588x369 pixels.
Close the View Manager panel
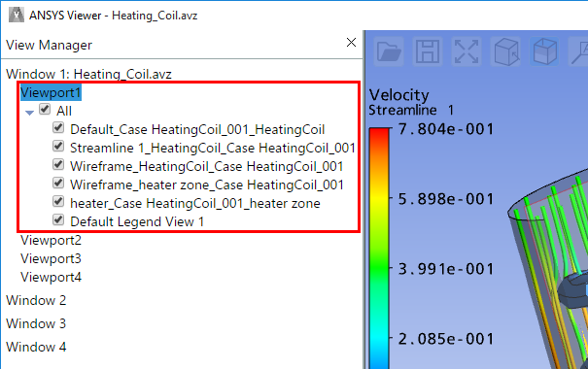[x=351, y=43]
